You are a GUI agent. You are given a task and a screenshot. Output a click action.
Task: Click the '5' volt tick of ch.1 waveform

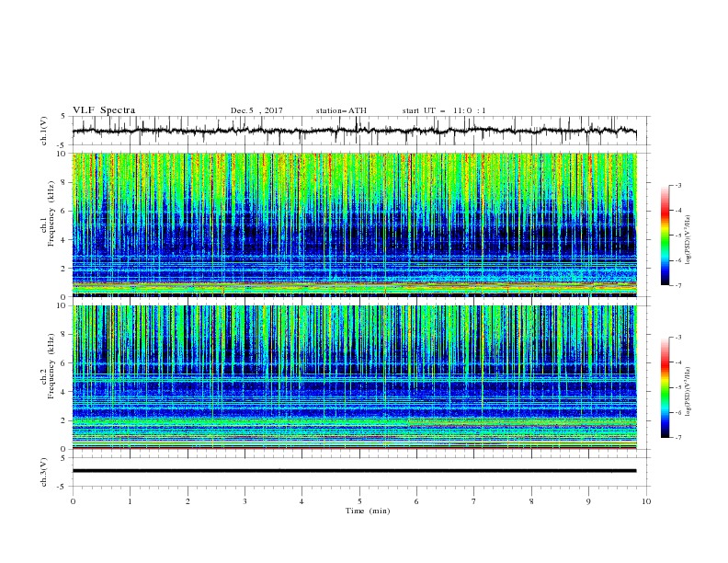pos(63,116)
